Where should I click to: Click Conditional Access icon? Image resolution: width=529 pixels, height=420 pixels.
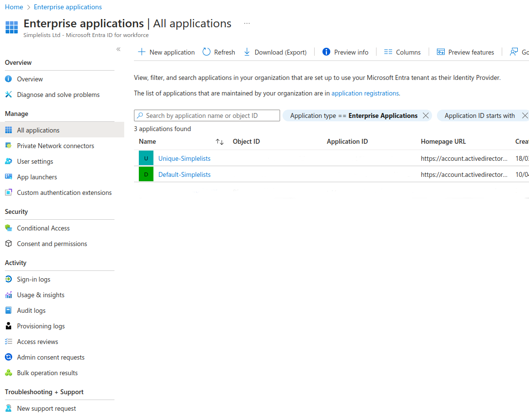pos(9,228)
